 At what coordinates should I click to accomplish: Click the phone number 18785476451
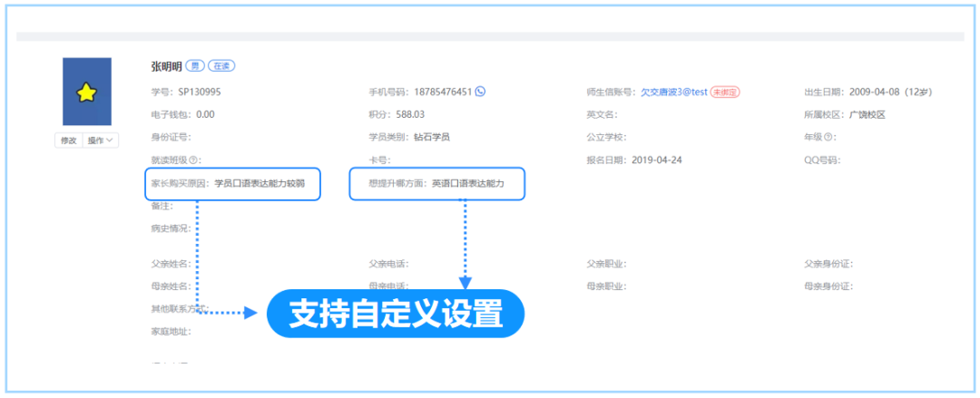tap(443, 92)
